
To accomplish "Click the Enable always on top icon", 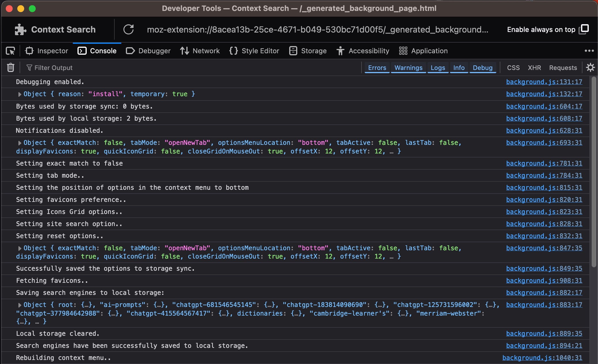I will point(584,29).
